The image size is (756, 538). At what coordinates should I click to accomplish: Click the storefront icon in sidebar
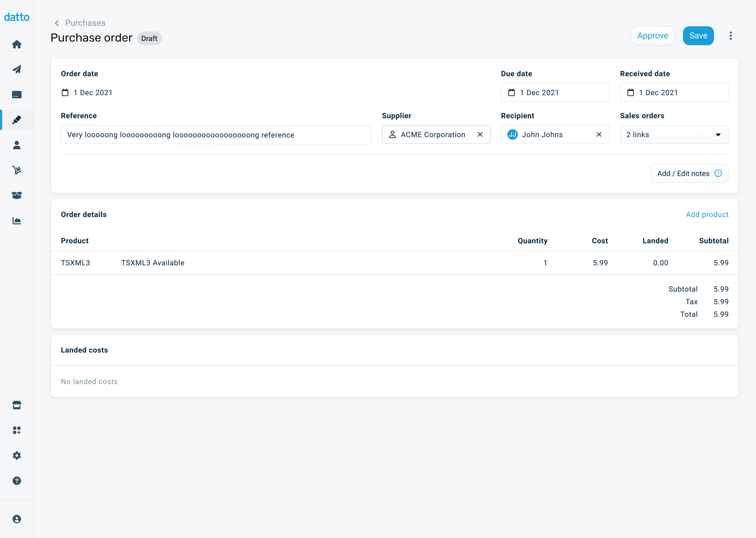[17, 405]
